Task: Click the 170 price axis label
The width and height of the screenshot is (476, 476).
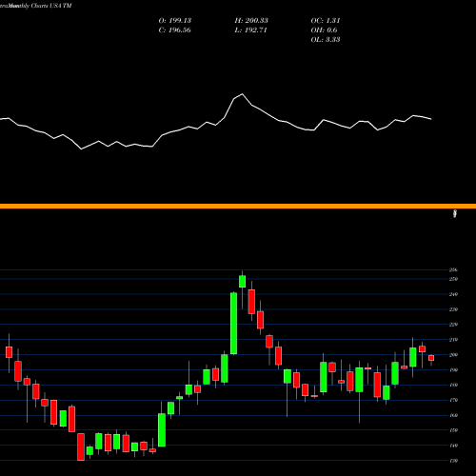Action: click(x=453, y=400)
